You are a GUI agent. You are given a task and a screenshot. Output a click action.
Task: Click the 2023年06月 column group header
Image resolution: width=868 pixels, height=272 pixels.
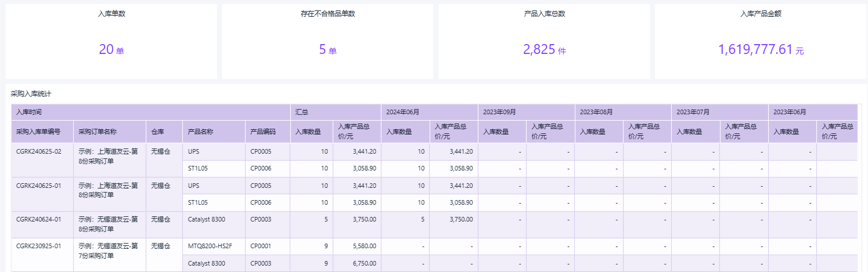coord(813,112)
